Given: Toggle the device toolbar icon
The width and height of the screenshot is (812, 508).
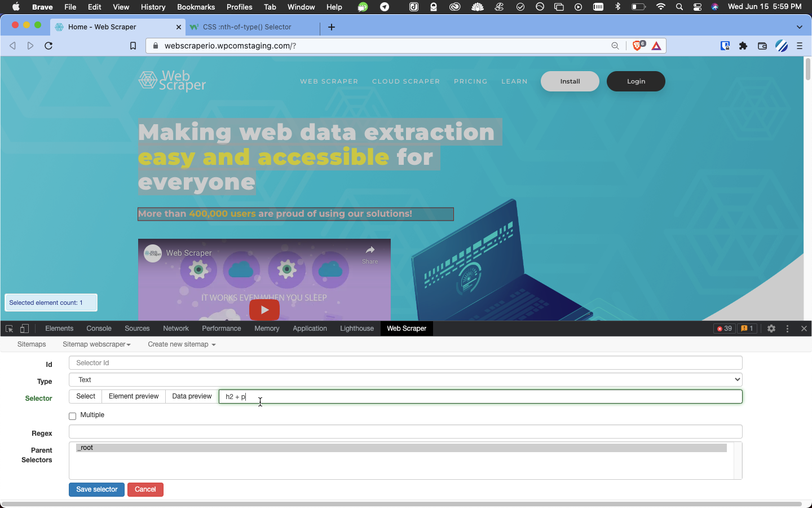Looking at the screenshot, I should pos(24,329).
